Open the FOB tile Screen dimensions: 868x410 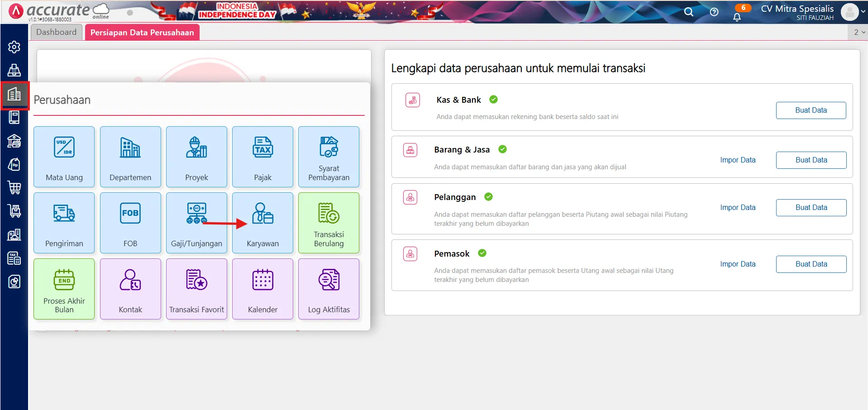point(130,223)
